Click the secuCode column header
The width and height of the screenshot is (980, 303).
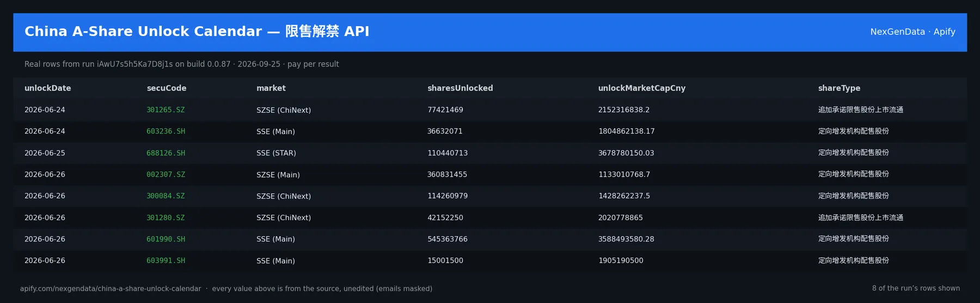click(x=167, y=88)
